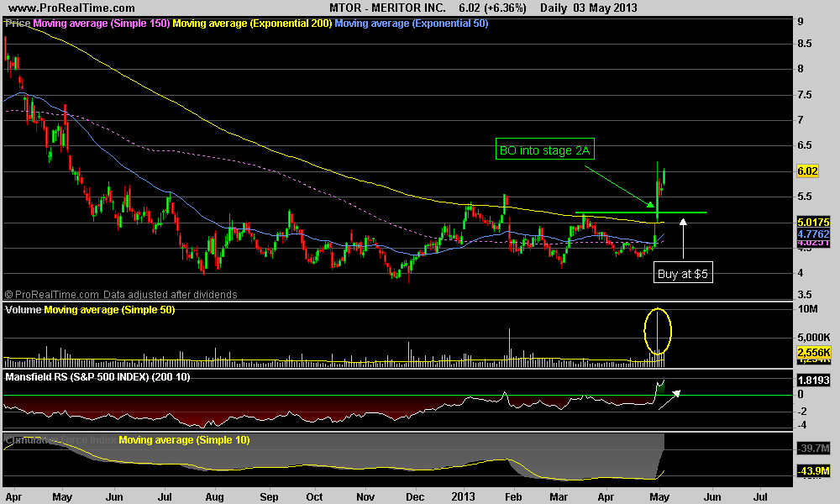Click the yellow 2,556K volume value tag
Screen dimensions: 840x504
click(x=812, y=354)
